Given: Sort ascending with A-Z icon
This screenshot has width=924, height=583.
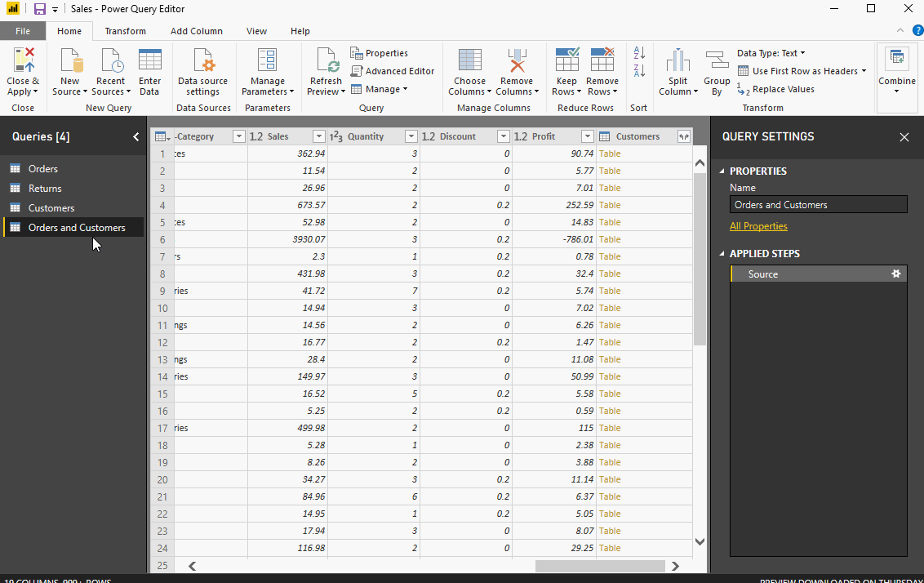Looking at the screenshot, I should [639, 52].
